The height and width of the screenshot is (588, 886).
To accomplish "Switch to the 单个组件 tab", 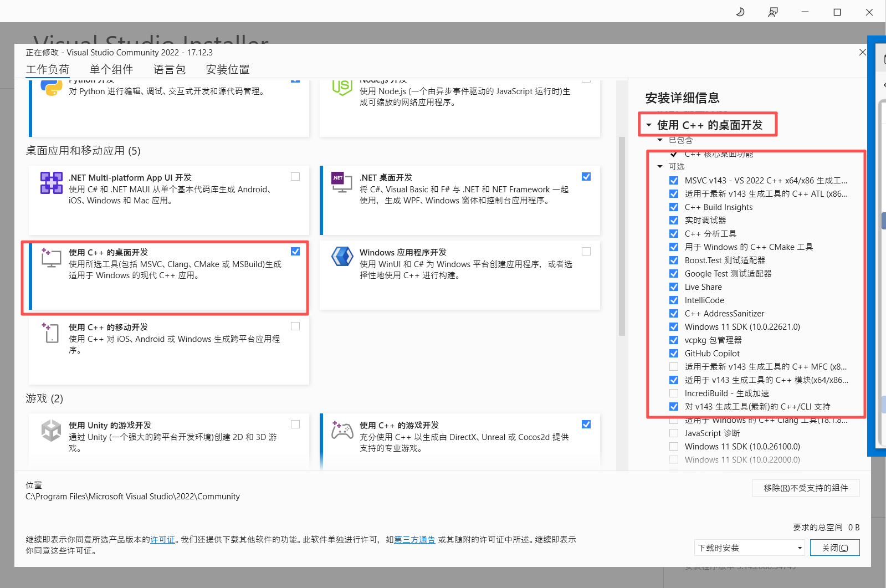I will [x=111, y=70].
